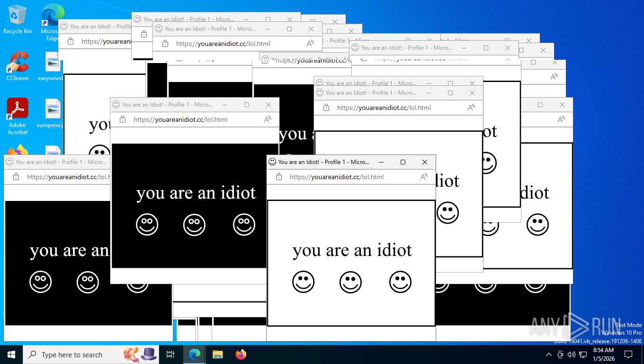This screenshot has height=364, width=644.
Task: Open the Adobe Acrobat desktop shortcut
Action: [x=18, y=117]
